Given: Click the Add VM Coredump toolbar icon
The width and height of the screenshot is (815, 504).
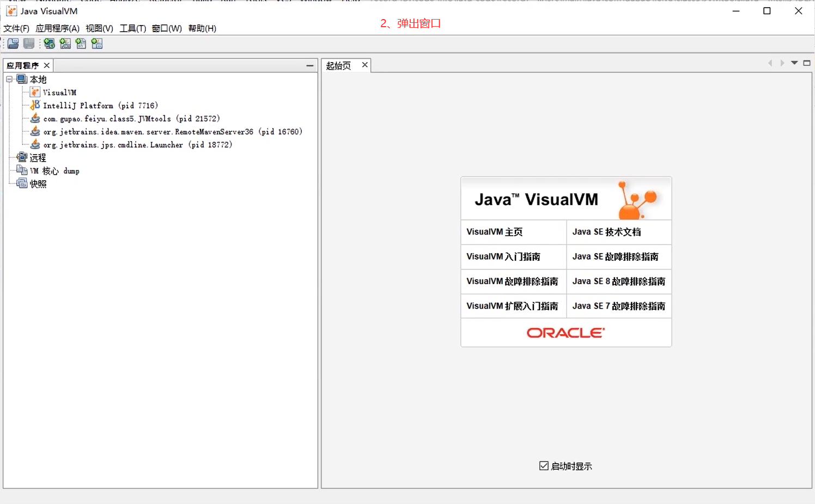Looking at the screenshot, I should click(81, 44).
